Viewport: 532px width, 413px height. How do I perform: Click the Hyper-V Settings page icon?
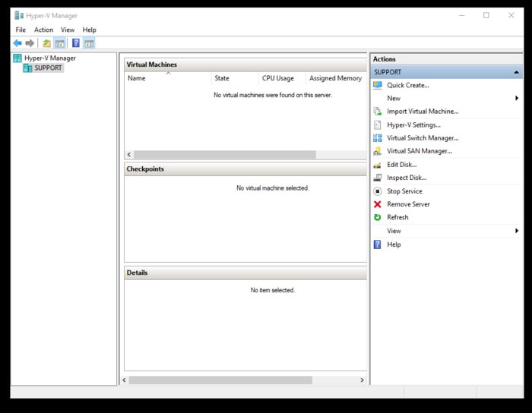(377, 125)
